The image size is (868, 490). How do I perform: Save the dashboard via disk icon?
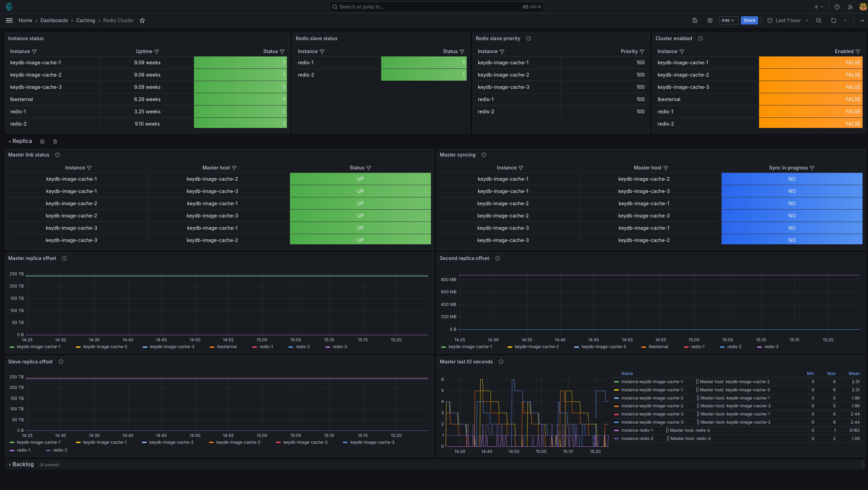click(x=695, y=20)
